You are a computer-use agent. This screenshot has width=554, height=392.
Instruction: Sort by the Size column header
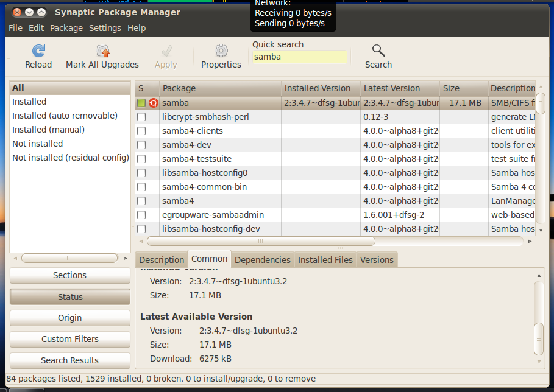pos(463,88)
